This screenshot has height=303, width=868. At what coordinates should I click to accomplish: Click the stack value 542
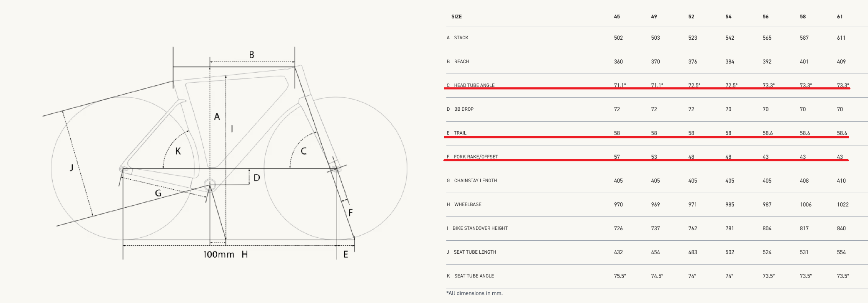tap(730, 38)
